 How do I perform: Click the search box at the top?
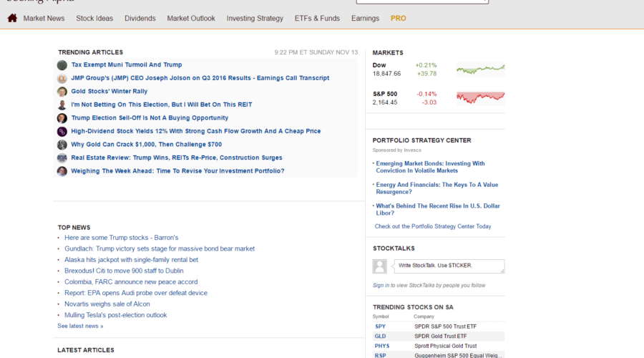[x=422, y=1]
